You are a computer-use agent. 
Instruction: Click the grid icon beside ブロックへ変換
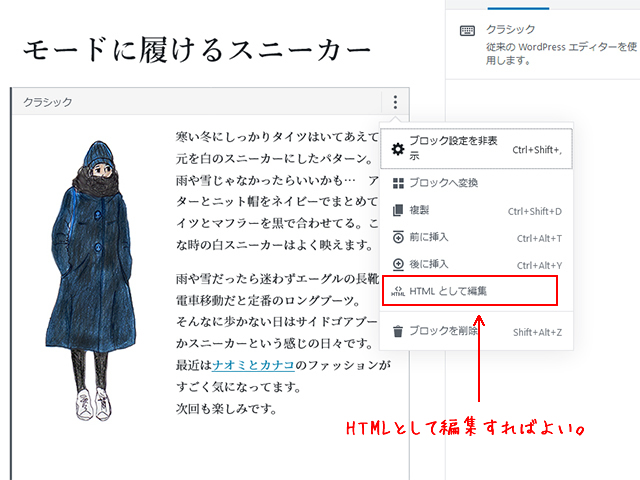click(398, 183)
